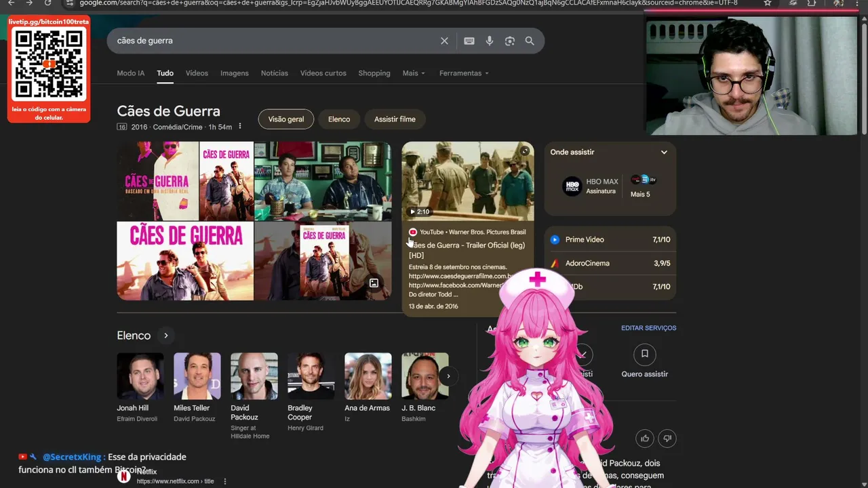Screen dimensions: 868x488
Task: Click the '13 de abr. de 2016' date text
Action: (x=433, y=306)
